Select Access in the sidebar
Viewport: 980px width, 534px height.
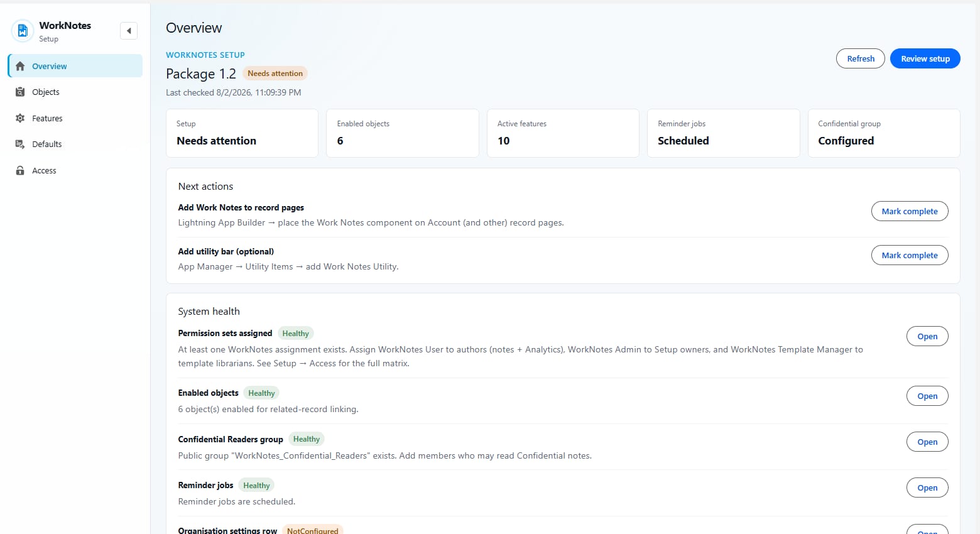pyautogui.click(x=75, y=170)
